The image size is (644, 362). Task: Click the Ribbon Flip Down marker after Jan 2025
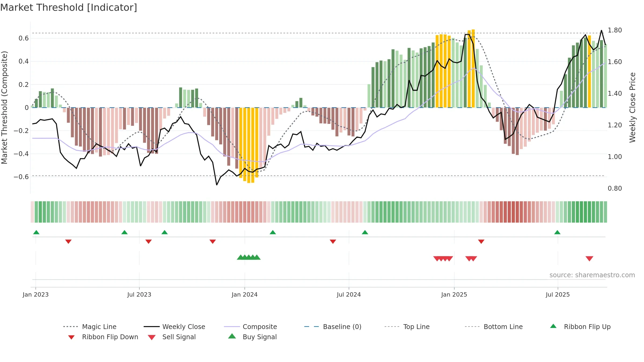tap(481, 242)
